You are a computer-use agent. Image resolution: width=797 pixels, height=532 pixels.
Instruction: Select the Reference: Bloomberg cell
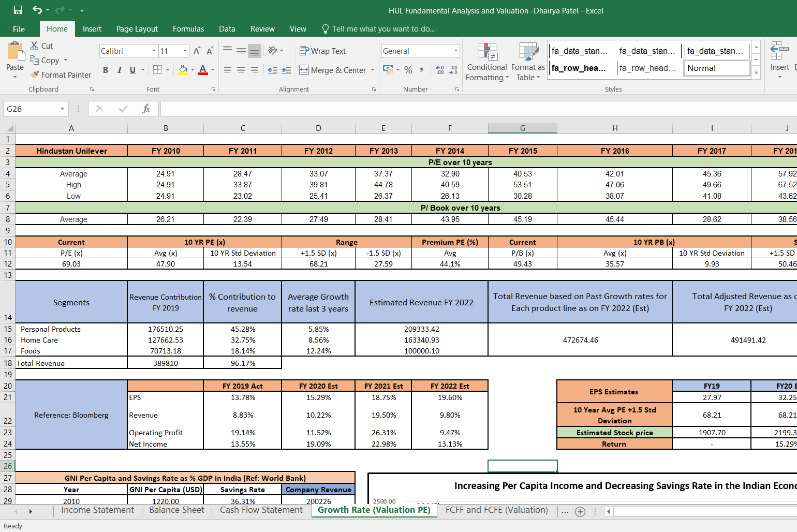[71, 415]
